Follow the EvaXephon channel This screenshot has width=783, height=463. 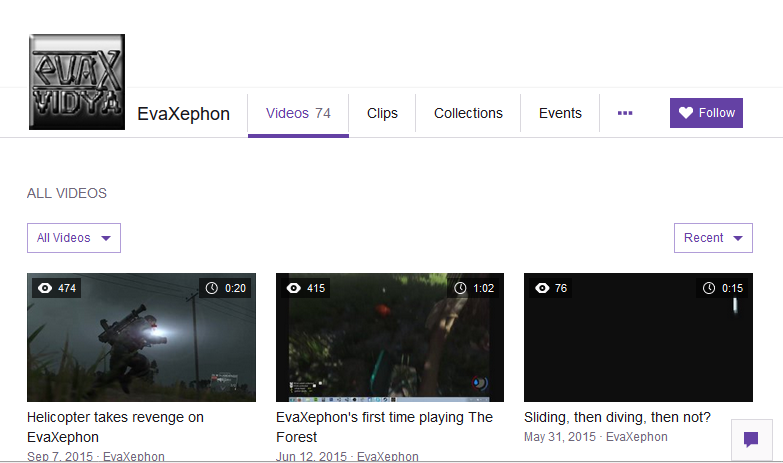pos(706,113)
